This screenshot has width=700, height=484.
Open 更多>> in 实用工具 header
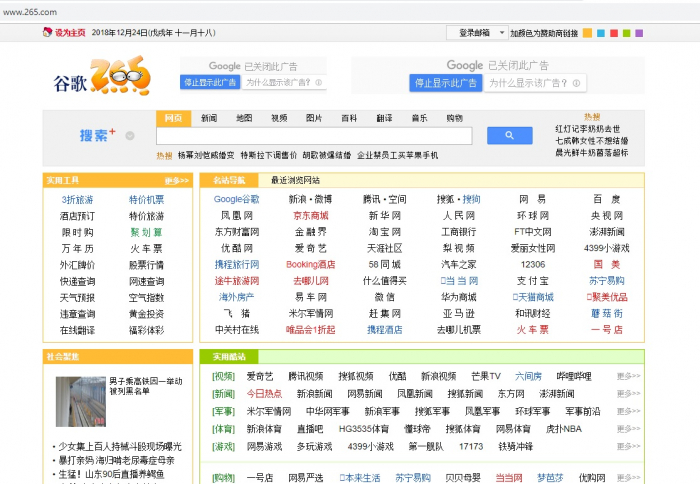[x=177, y=181]
